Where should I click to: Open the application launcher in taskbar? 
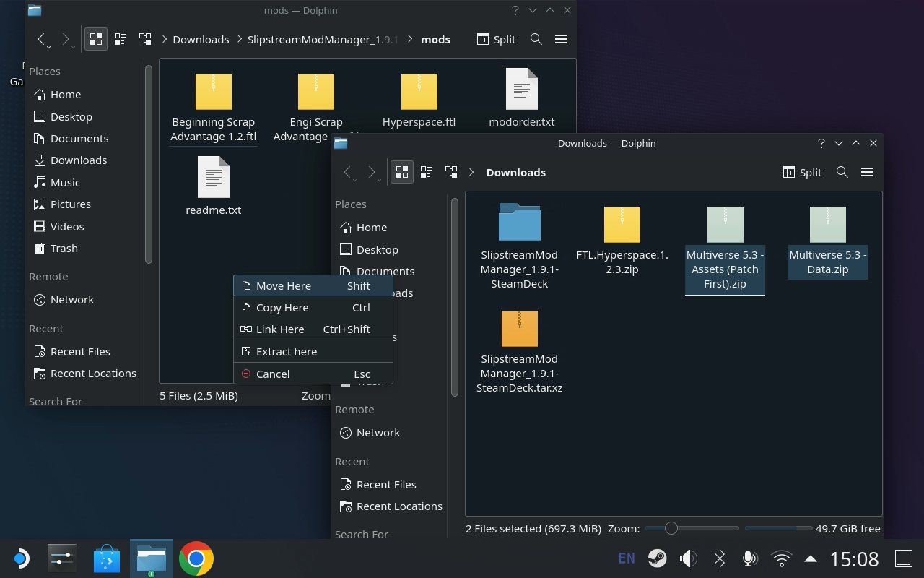pyautogui.click(x=20, y=558)
